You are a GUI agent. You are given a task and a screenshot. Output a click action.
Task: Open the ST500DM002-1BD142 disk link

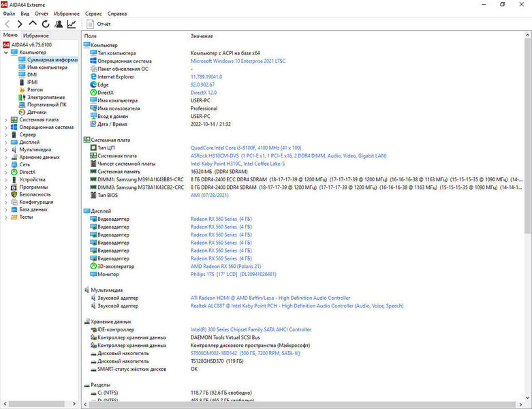pos(245,353)
